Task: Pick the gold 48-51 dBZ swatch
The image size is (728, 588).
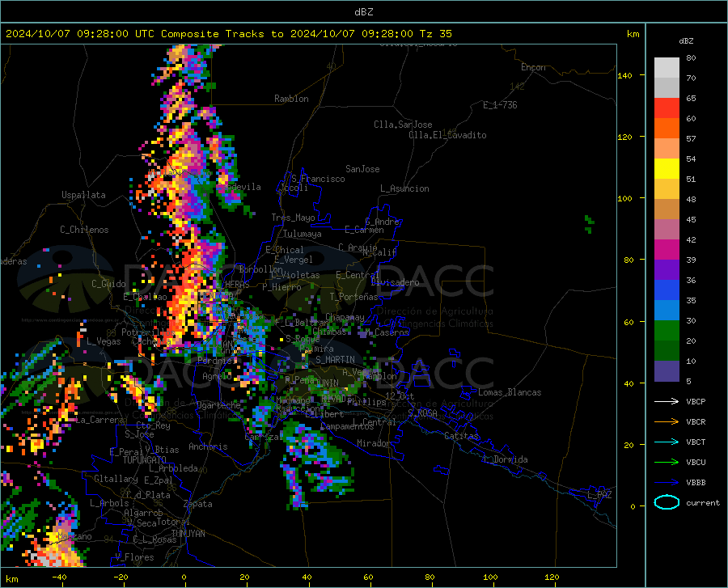Action: point(667,189)
